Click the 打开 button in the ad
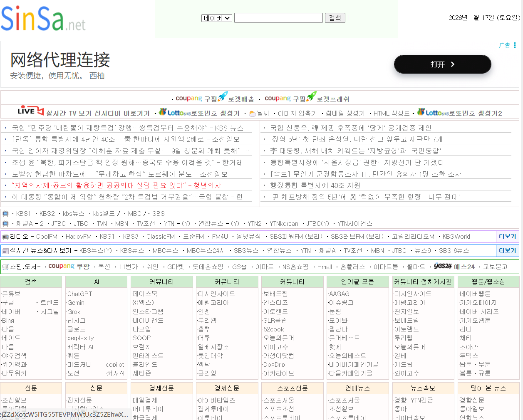This screenshot has height=420, width=523. [442, 64]
